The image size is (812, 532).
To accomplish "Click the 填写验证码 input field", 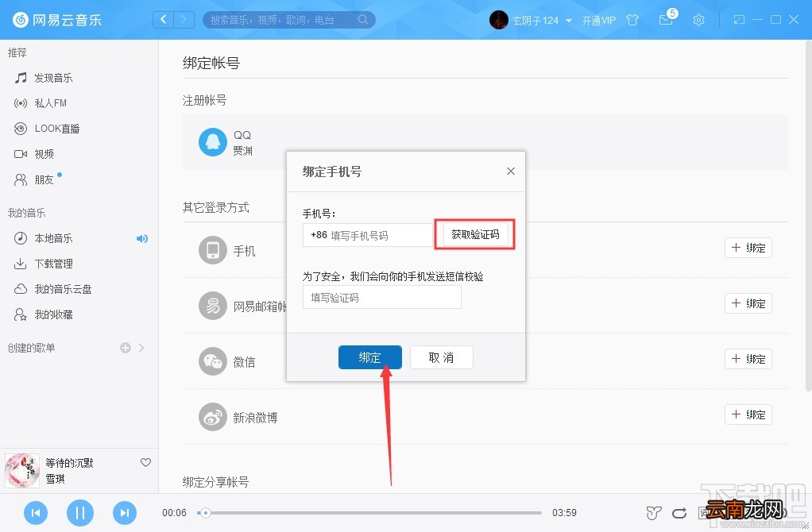I will tap(381, 297).
